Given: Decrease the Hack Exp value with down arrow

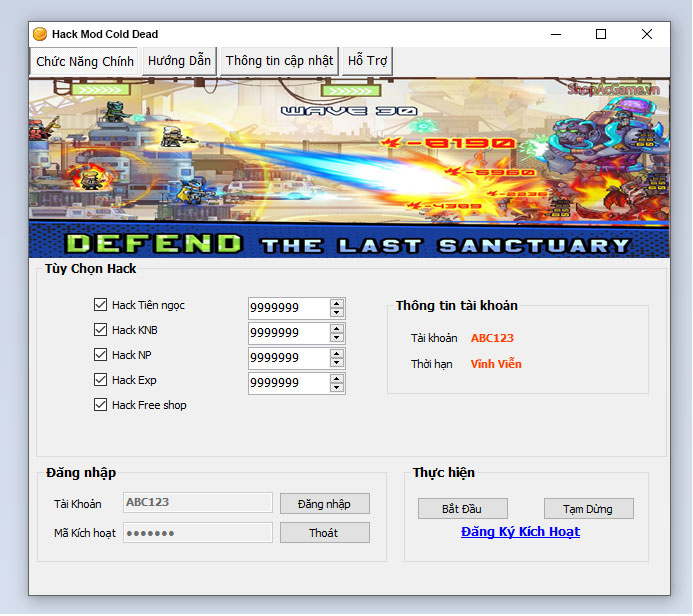Looking at the screenshot, I should (337, 388).
